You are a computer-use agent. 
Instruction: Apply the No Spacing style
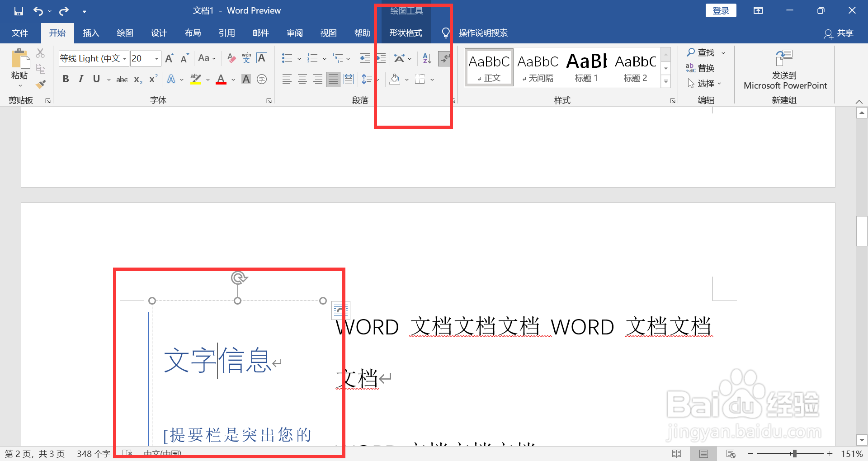[538, 68]
